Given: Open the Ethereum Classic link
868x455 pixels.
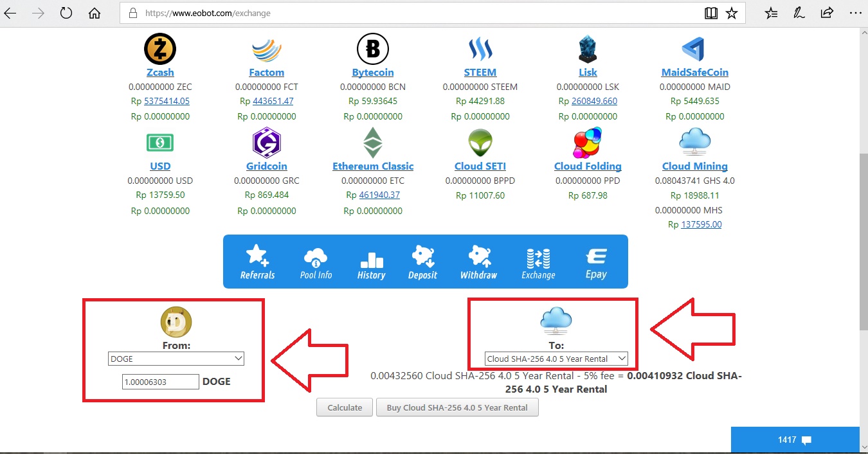Looking at the screenshot, I should (373, 166).
